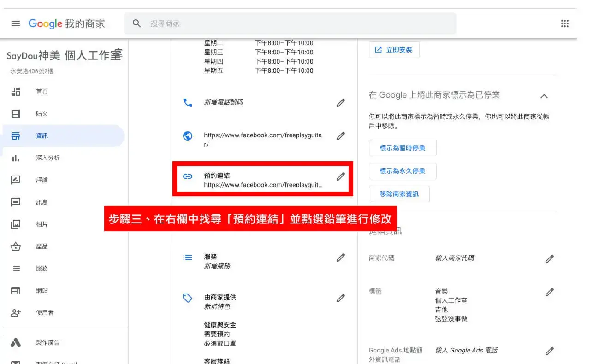Viewport: 593px width, 364px height.
Task: Click the search magnifier icon
Action: (x=136, y=23)
